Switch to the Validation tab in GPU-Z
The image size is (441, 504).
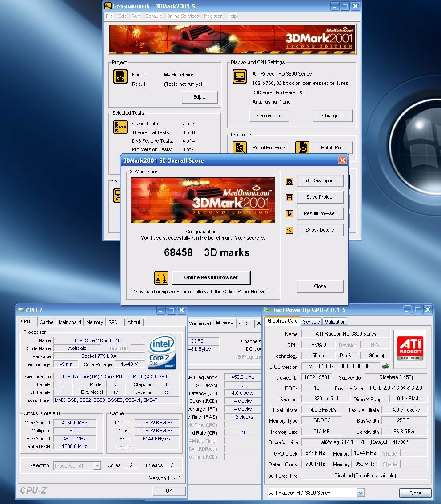335,322
